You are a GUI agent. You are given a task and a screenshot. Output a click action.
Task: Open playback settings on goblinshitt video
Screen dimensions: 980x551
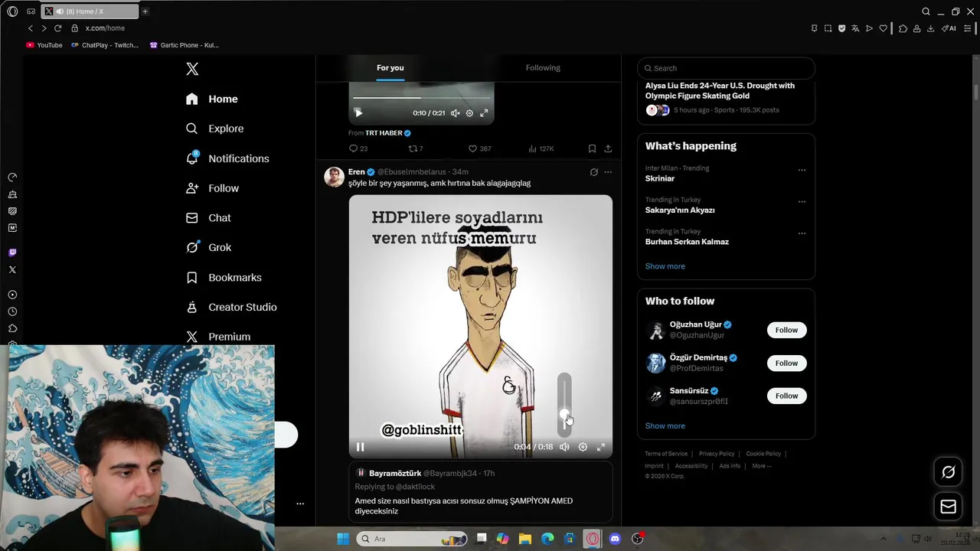coord(583,447)
